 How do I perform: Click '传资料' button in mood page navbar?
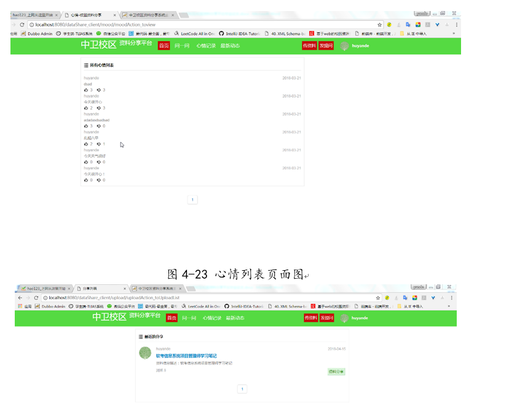coord(309,45)
